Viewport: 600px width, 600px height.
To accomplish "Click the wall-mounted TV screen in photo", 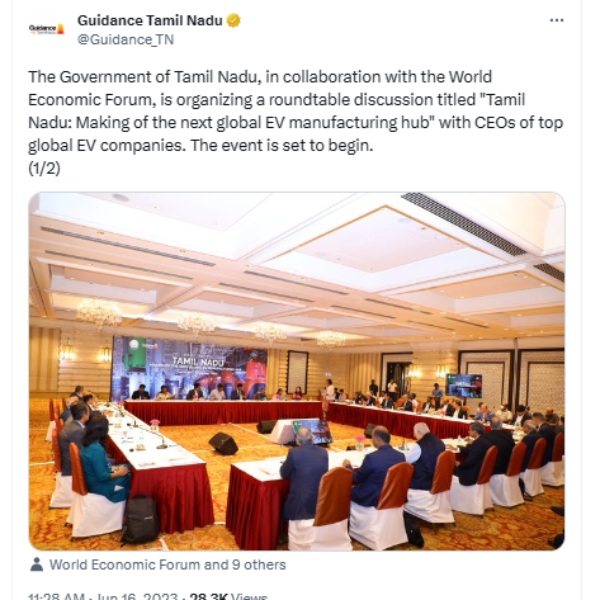I will point(463,385).
